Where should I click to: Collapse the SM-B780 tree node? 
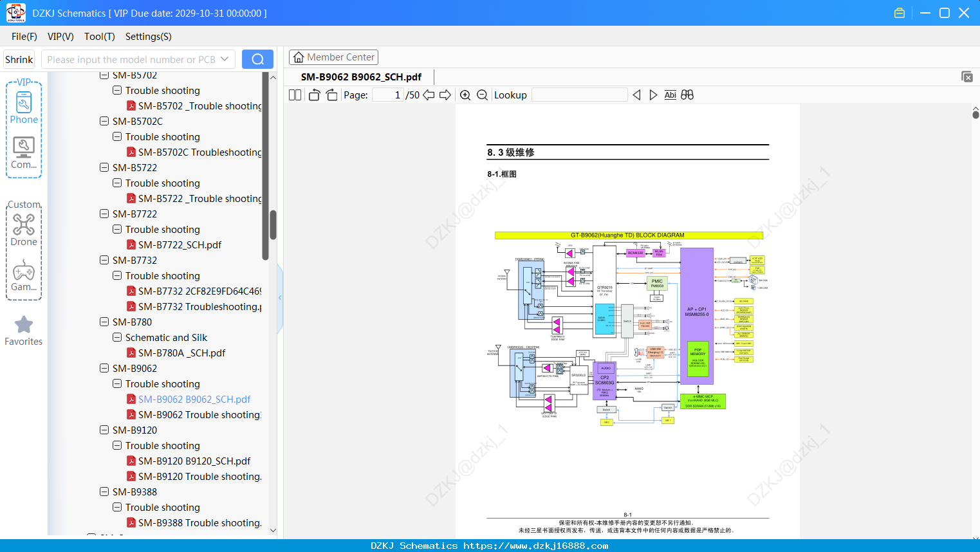click(104, 322)
